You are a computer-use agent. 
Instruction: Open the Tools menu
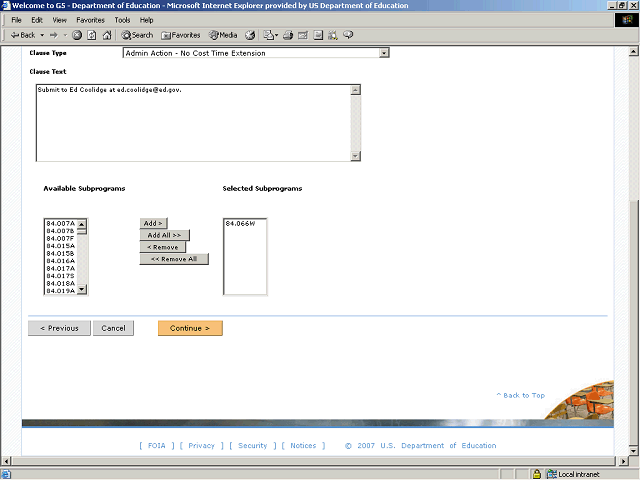click(x=122, y=20)
